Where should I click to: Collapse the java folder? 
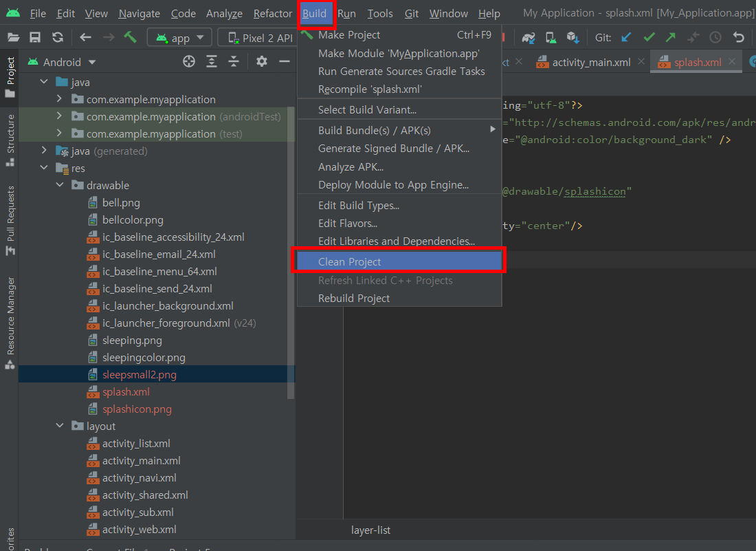pyautogui.click(x=44, y=82)
